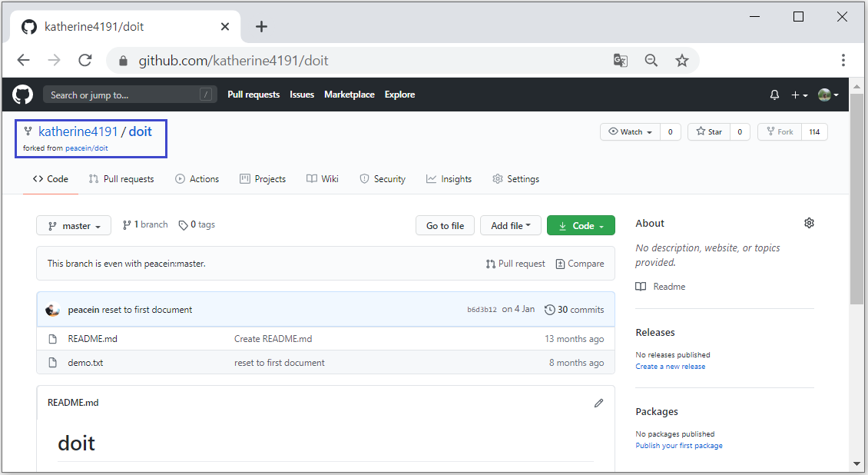Click the zoom magnifier icon in address bar
Viewport: 868px width, 475px height.
pyautogui.click(x=651, y=61)
